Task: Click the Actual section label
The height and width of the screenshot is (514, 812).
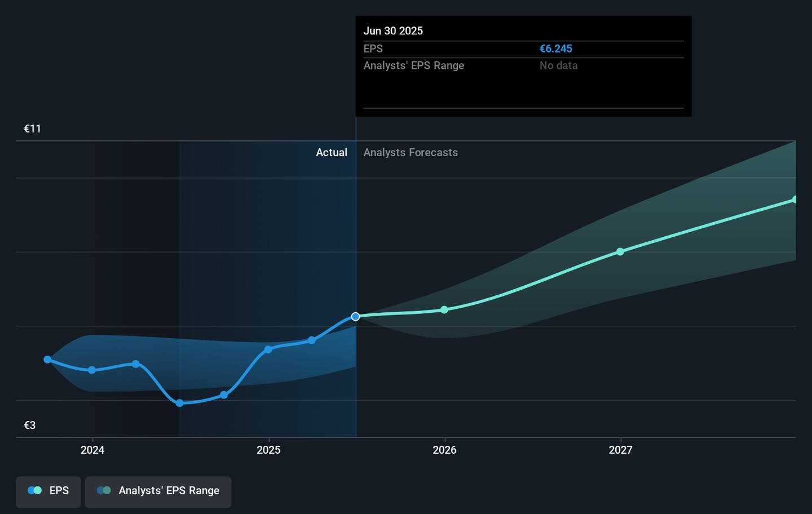Action: click(x=332, y=153)
